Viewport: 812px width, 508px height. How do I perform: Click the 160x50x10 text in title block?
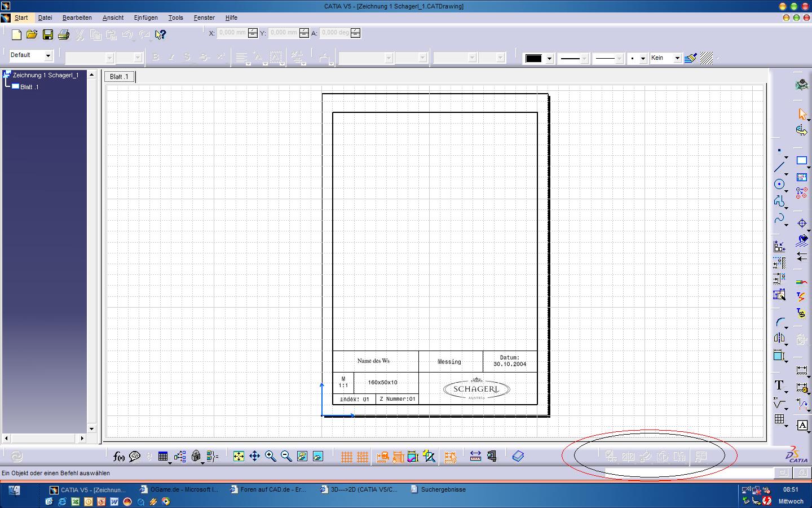pyautogui.click(x=383, y=382)
